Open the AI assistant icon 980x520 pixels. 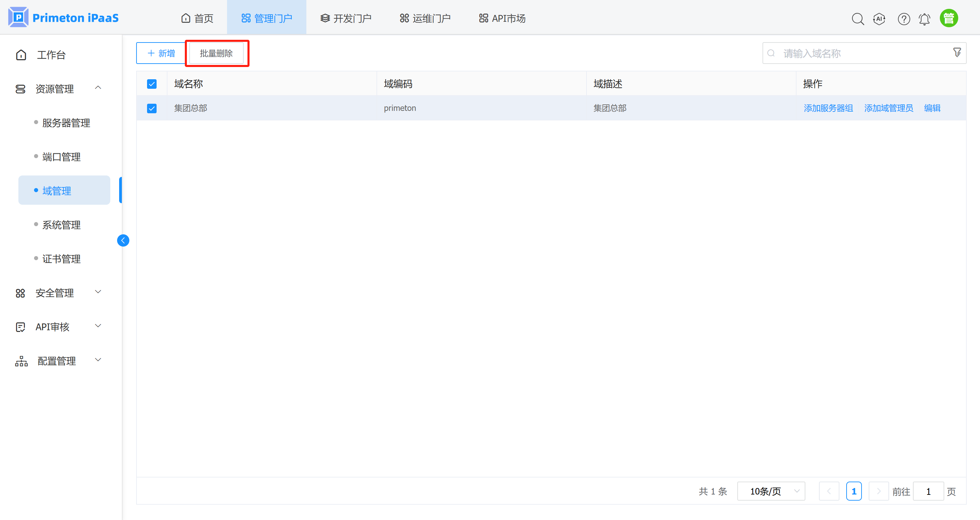click(x=879, y=19)
